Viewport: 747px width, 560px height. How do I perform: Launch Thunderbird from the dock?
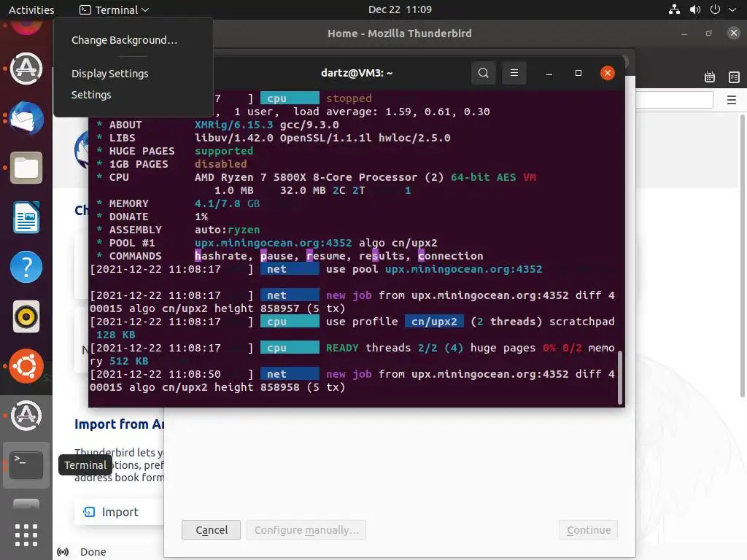[x=26, y=118]
